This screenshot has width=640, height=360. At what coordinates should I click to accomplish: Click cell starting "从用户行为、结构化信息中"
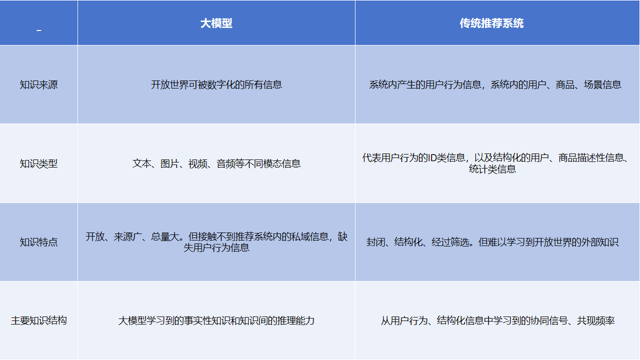(x=498, y=320)
